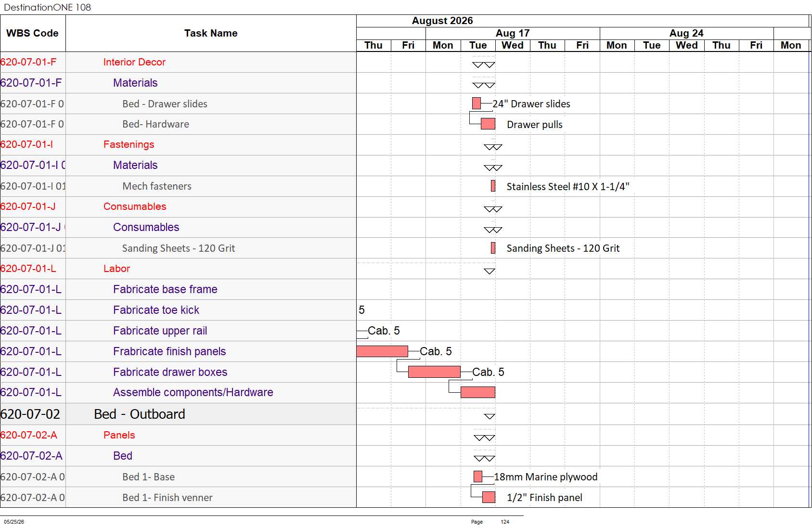
Task: Select the Fabricate upper rail task
Action: 160,331
